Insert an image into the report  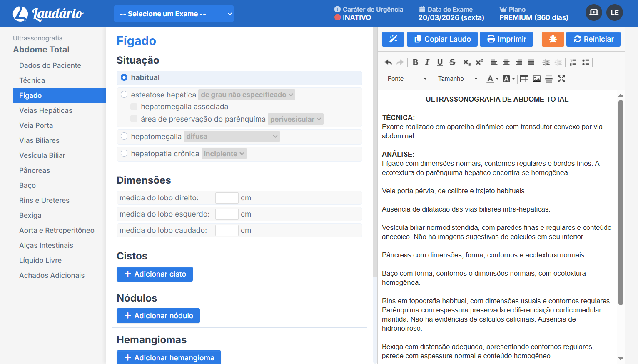[537, 79]
